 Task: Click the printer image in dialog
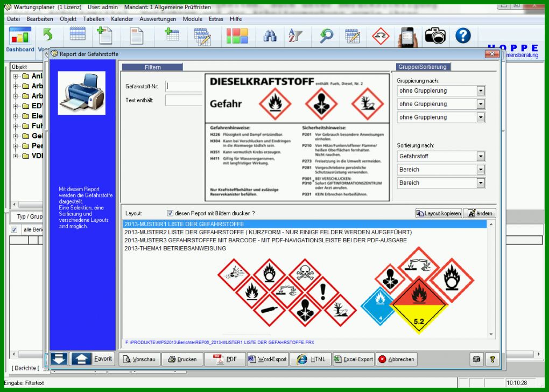82,93
